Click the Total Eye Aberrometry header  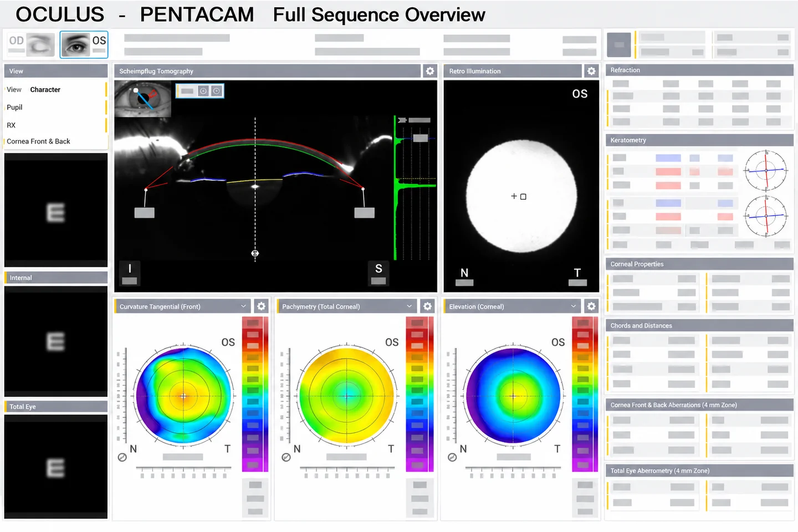pyautogui.click(x=699, y=471)
